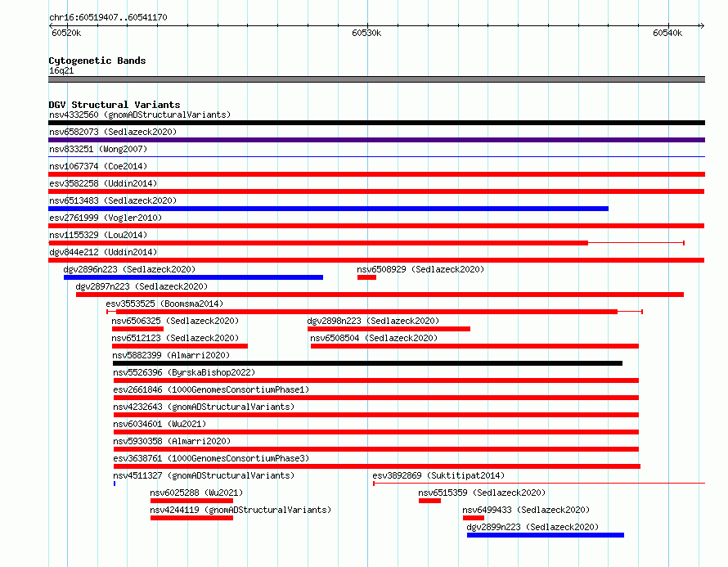Click nsv5930358 Almarri2020 label
Screen dimensions: 728x567
(x=172, y=441)
